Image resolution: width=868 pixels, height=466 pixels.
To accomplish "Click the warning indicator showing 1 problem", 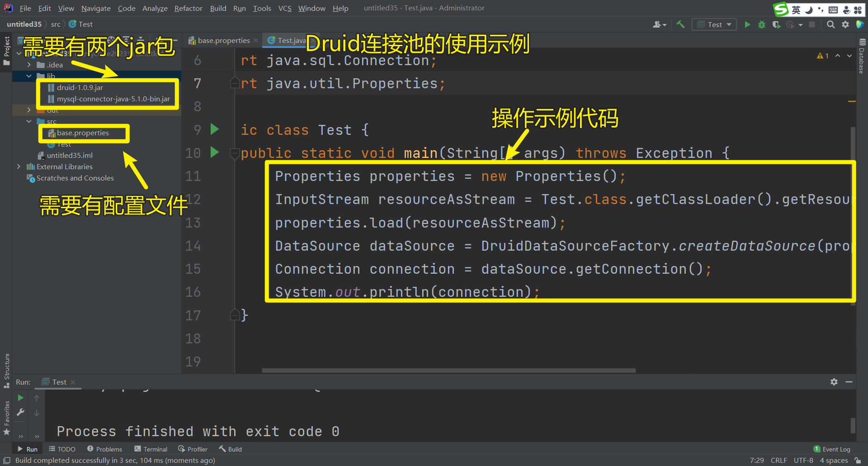I will click(823, 56).
